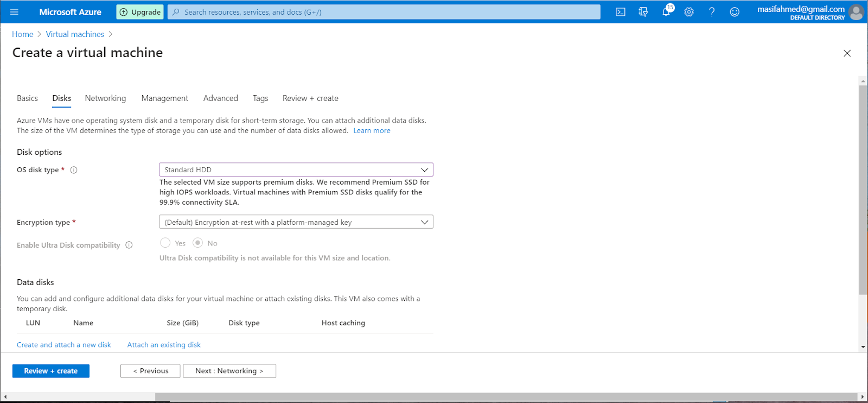Open the hamburger portal menu

[x=14, y=12]
